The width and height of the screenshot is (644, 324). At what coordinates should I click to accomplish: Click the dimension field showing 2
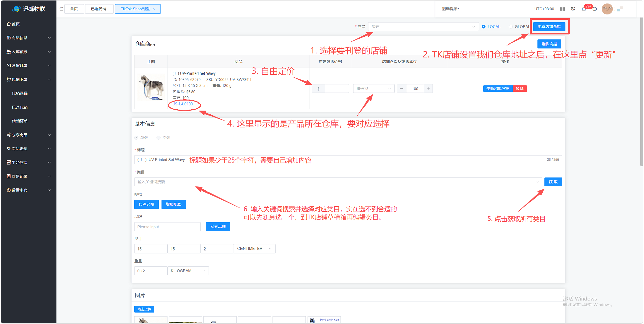tap(217, 249)
